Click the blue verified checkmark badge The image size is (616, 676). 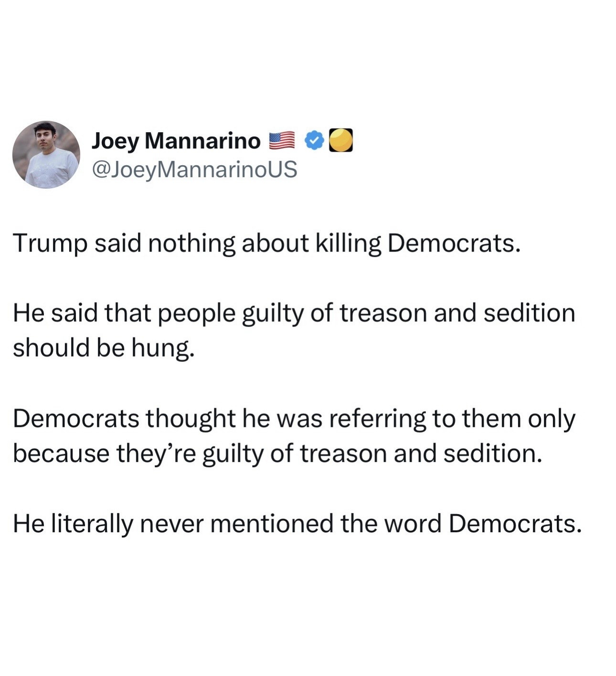pyautogui.click(x=314, y=140)
